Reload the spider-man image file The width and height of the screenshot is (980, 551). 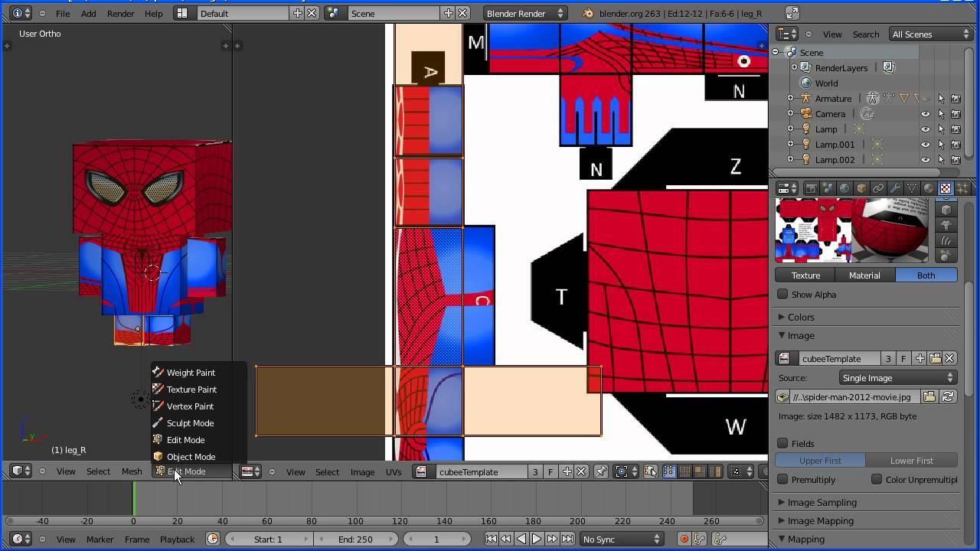[948, 397]
